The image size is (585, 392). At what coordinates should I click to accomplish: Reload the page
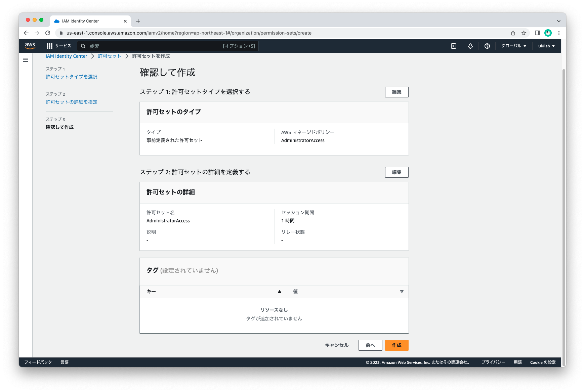[48, 33]
